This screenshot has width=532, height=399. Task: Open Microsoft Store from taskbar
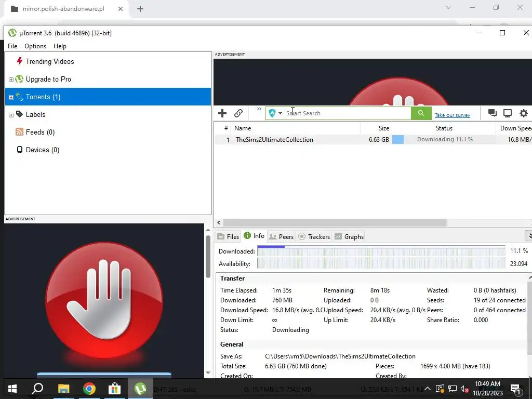[115, 389]
